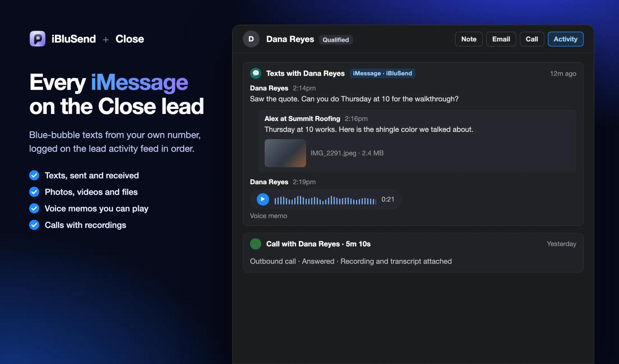This screenshot has width=619, height=364.
Task: Click the Alex at Summit Roofing sender name
Action: pyautogui.click(x=302, y=119)
